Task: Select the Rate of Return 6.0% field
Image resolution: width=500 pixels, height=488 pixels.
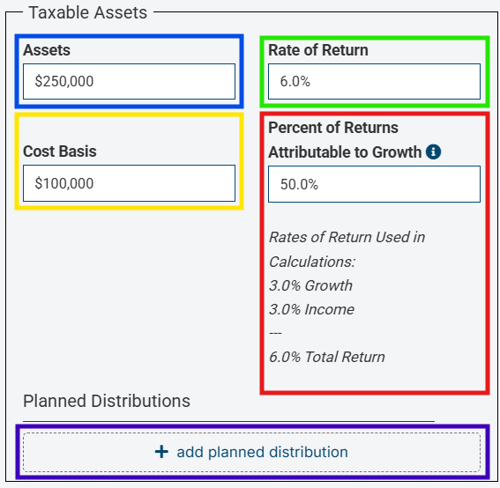Action: [374, 81]
